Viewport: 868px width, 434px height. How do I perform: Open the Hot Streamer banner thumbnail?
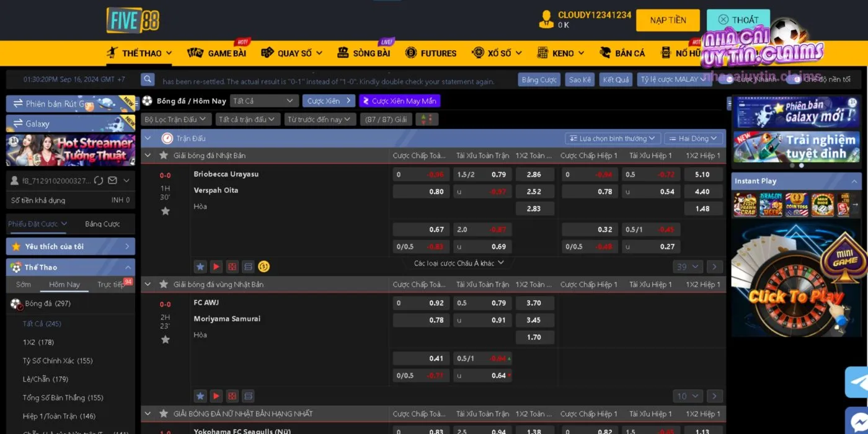tap(71, 150)
